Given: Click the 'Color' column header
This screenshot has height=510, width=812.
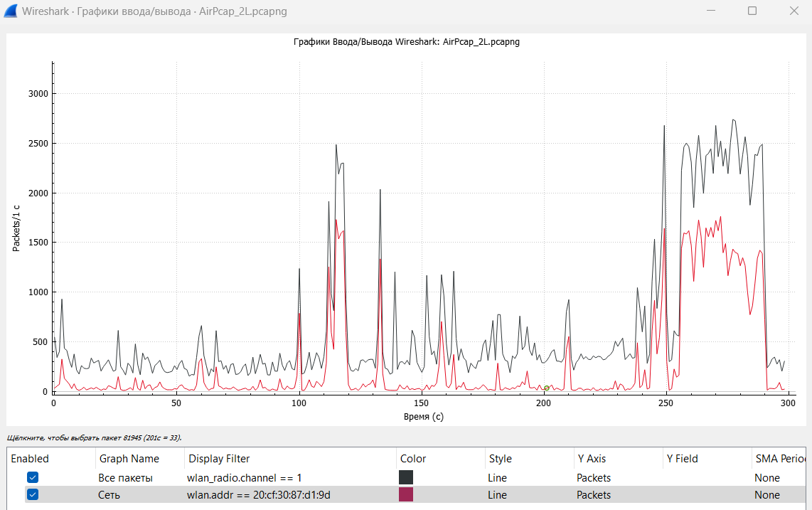Looking at the screenshot, I should tap(440, 459).
